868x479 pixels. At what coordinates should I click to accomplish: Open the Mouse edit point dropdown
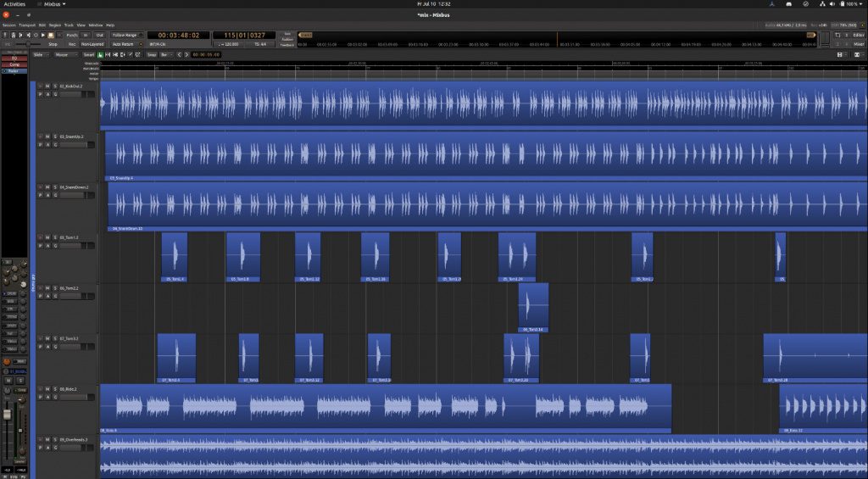pyautogui.click(x=66, y=55)
